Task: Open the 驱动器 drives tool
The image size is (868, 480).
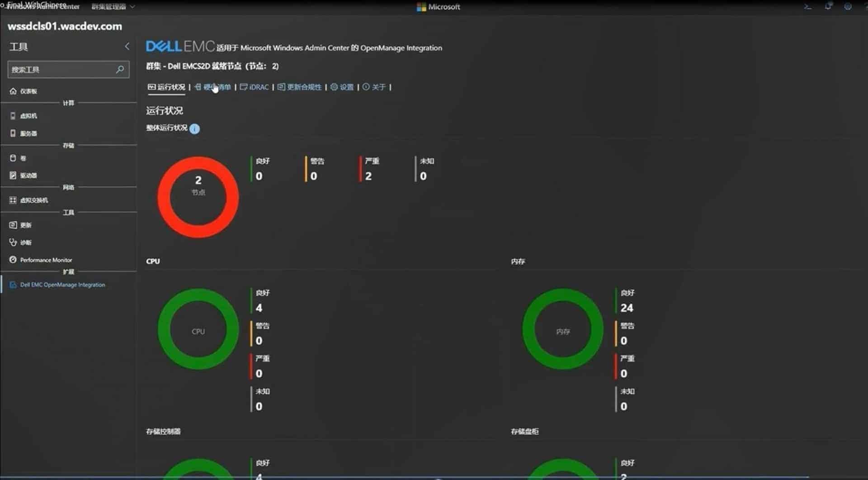Action: (24, 176)
